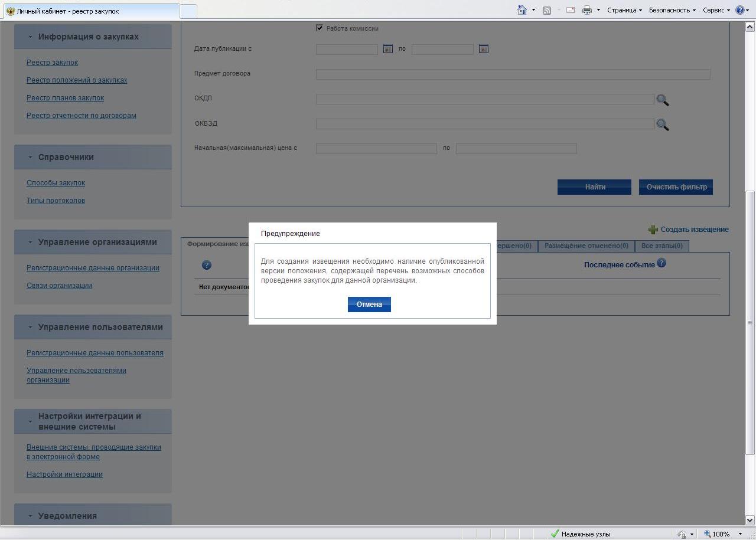Click the green plus Создать извещение icon

click(x=653, y=230)
